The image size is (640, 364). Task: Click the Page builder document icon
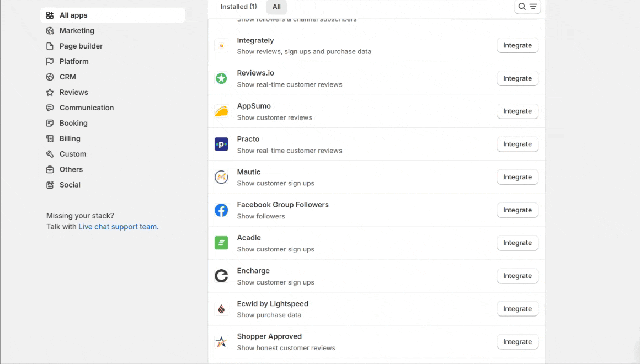tap(50, 46)
